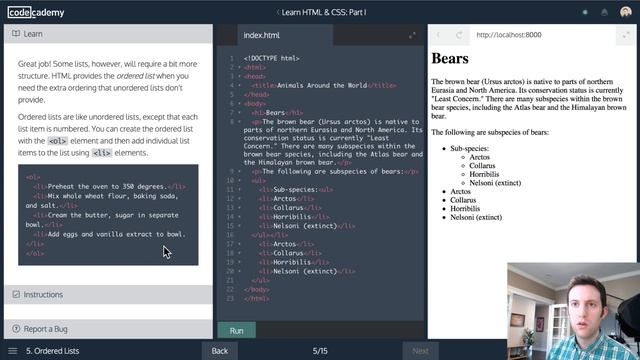The image size is (640, 360).
Task: Refresh the preview browser
Action: (x=459, y=35)
